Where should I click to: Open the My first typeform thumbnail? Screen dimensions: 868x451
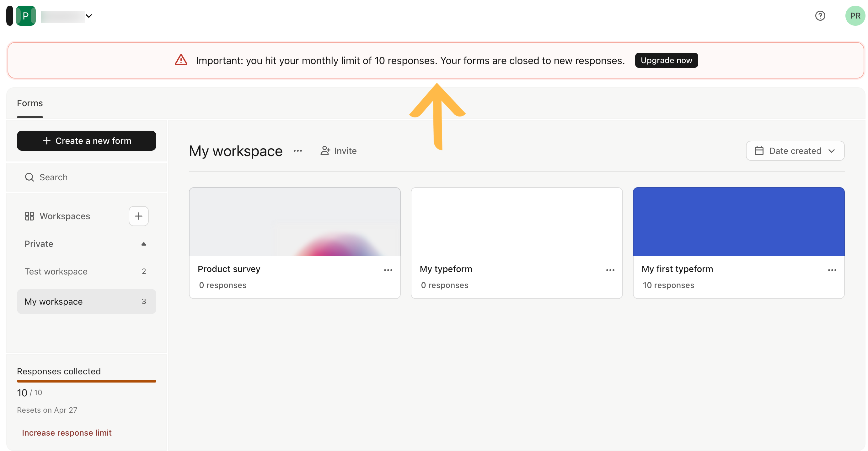click(739, 222)
